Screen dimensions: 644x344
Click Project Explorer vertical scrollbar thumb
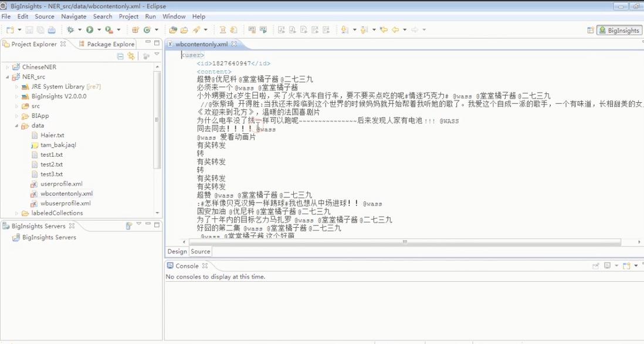click(157, 120)
